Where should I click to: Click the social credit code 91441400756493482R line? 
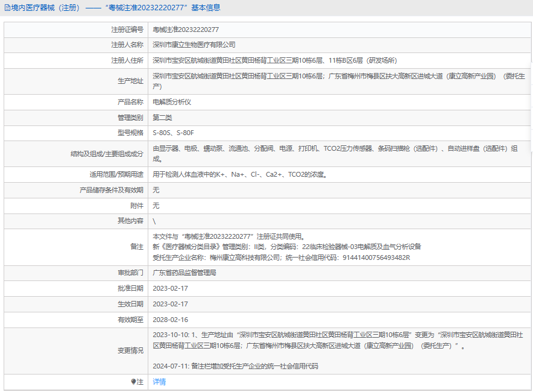click(x=282, y=258)
